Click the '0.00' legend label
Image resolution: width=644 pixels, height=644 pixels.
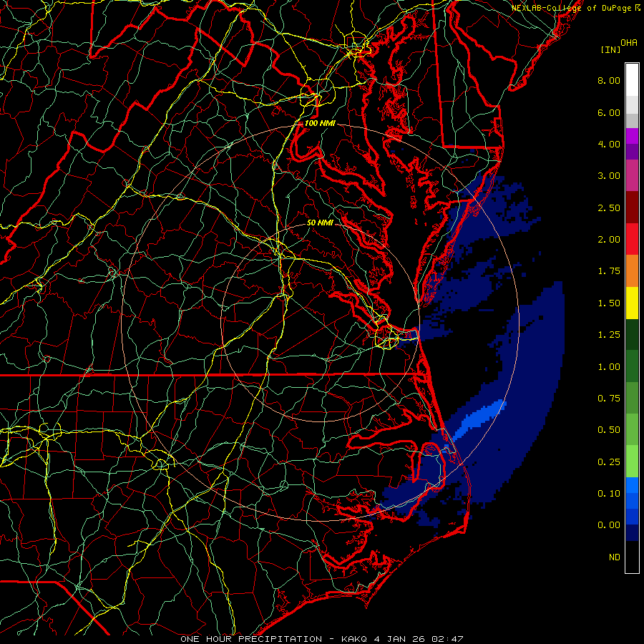tap(609, 525)
